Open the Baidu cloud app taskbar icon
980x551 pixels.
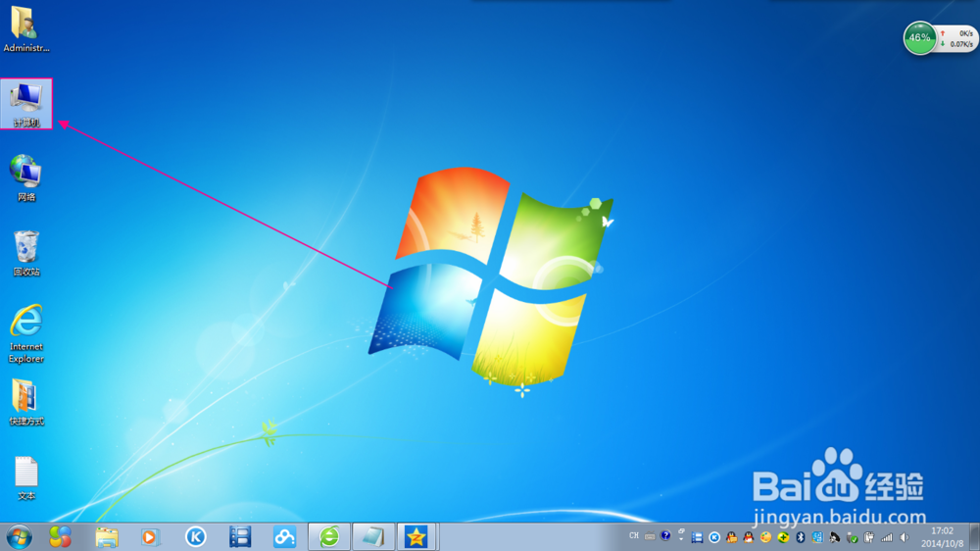(284, 537)
